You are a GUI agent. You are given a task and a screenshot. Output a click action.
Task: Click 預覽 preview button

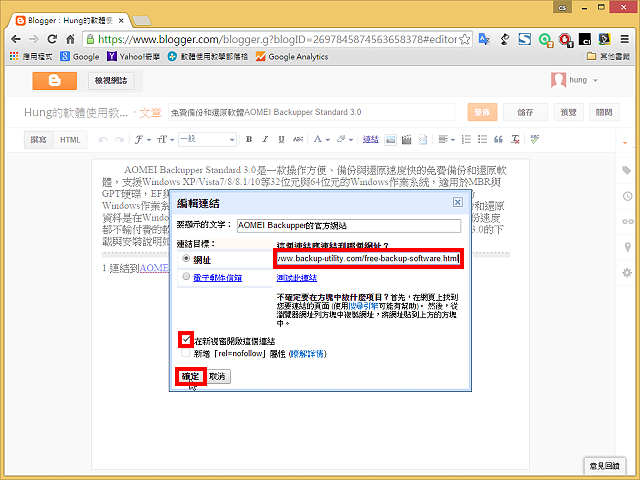pos(568,112)
